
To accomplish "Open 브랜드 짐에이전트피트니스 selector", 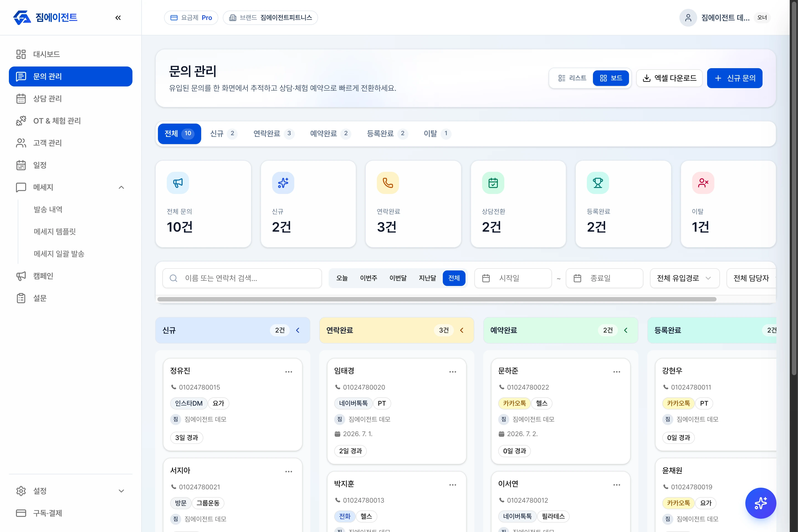I will click(270, 18).
